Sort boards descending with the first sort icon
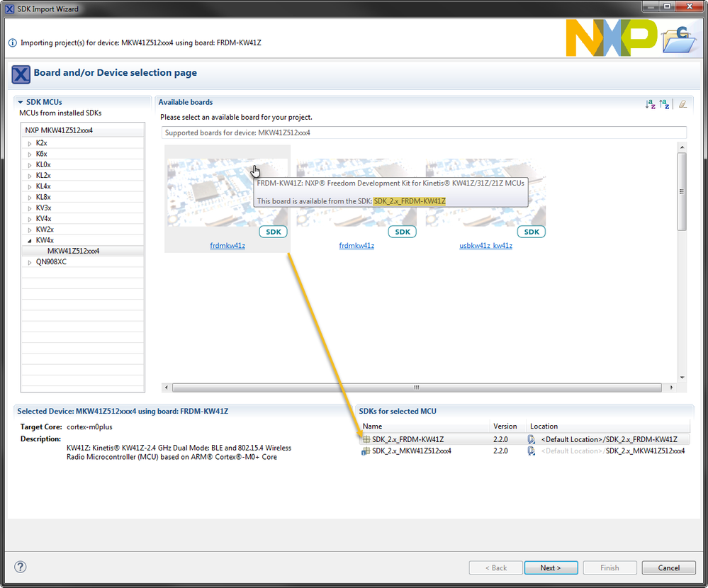 tap(650, 104)
